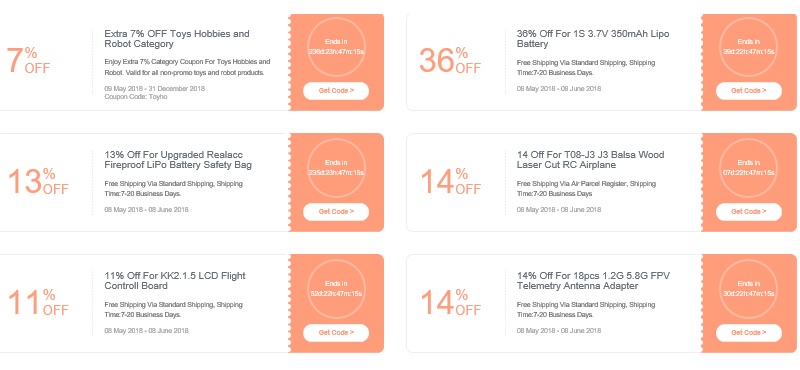
Task: Get code for 14% FPV Antenna Adapter coupon
Action: [x=748, y=333]
